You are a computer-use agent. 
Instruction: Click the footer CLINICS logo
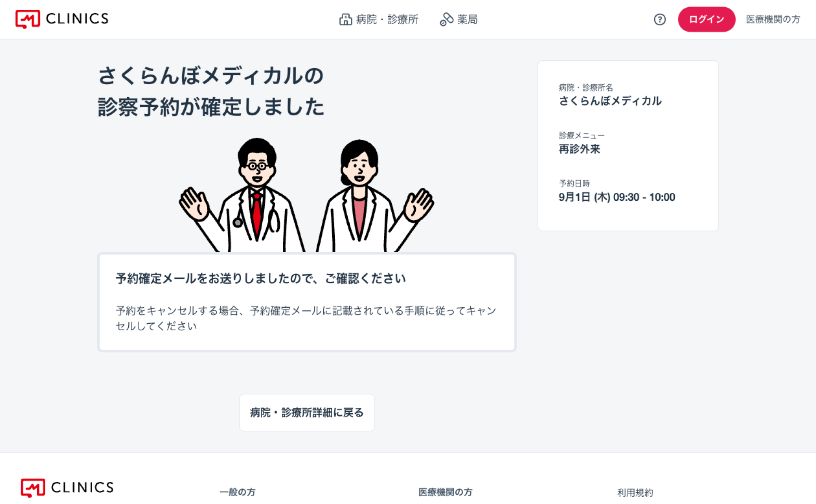click(x=67, y=487)
